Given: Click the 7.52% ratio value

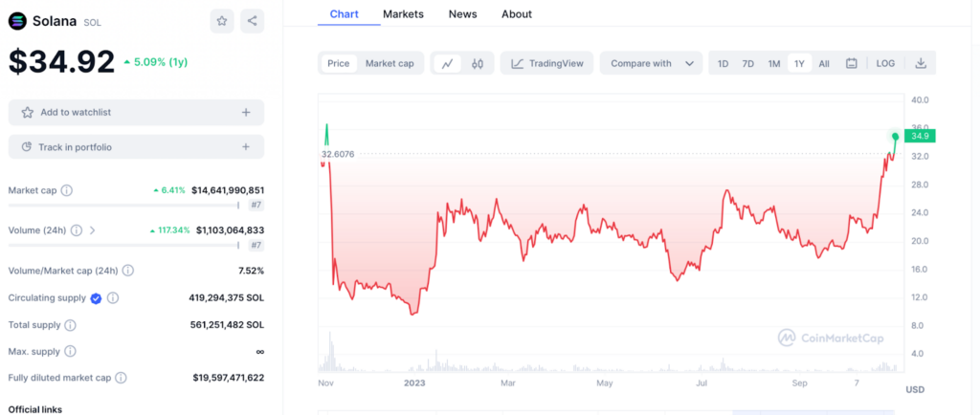Looking at the screenshot, I should 252,271.
